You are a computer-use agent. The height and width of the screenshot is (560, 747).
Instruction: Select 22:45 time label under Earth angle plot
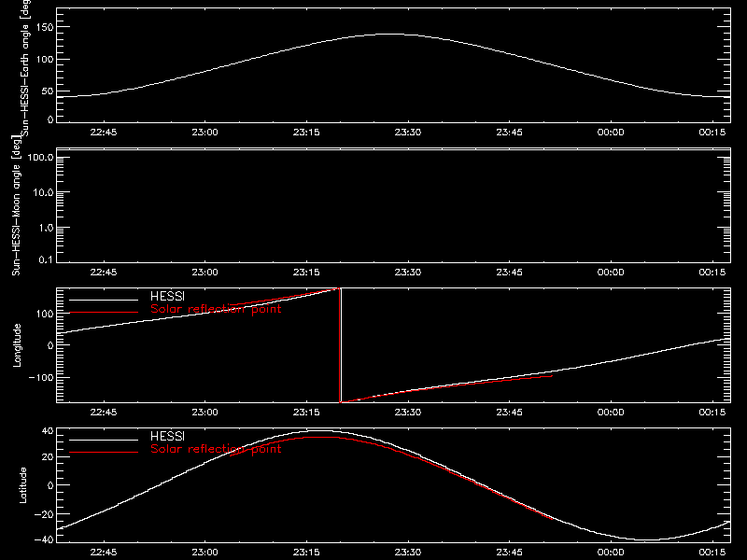(x=104, y=133)
